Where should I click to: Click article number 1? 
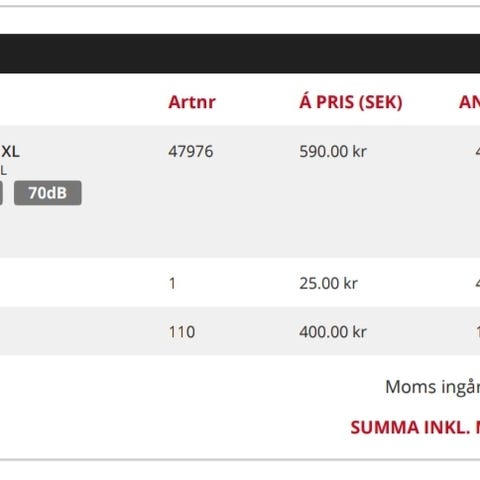172,284
